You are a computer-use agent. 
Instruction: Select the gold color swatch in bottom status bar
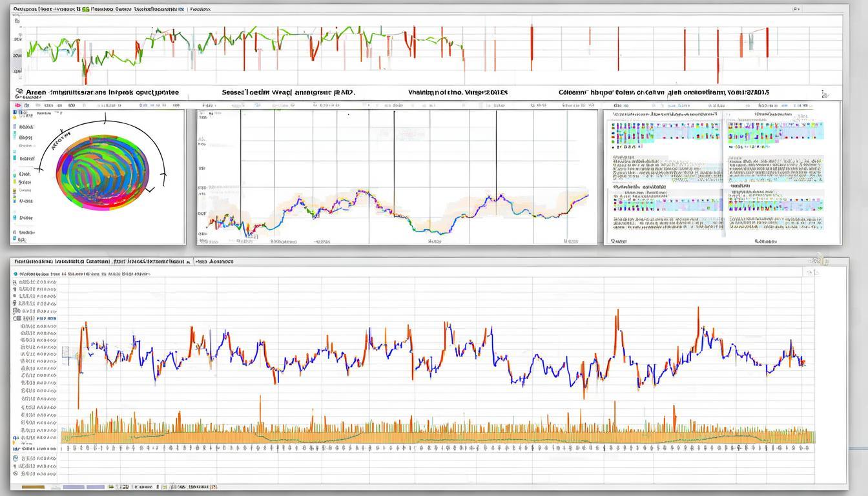coord(33,487)
